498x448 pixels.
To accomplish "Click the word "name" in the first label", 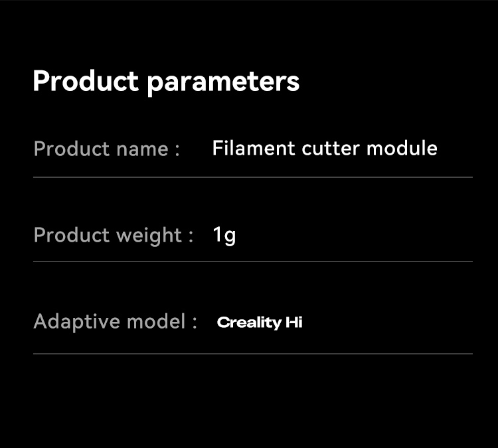I will pyautogui.click(x=143, y=149).
